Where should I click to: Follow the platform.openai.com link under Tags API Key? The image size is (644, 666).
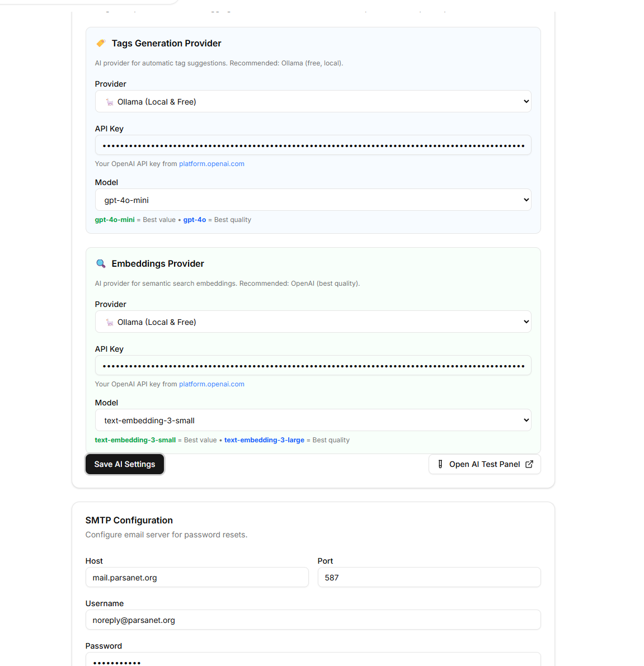click(x=211, y=164)
